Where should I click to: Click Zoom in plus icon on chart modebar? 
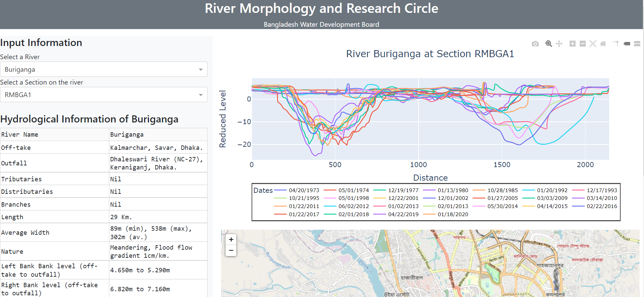pos(573,44)
